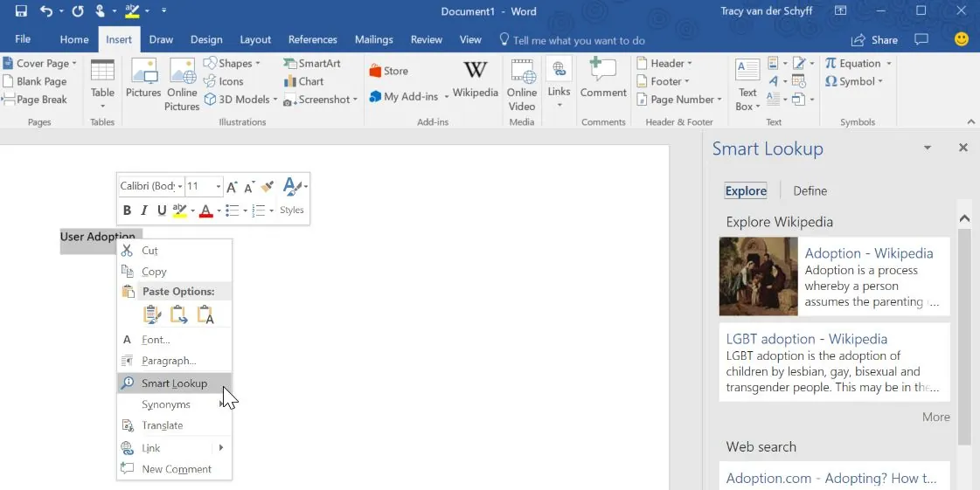Viewport: 980px width, 490px height.
Task: Toggle Bold in mini toolbar
Action: (x=127, y=210)
